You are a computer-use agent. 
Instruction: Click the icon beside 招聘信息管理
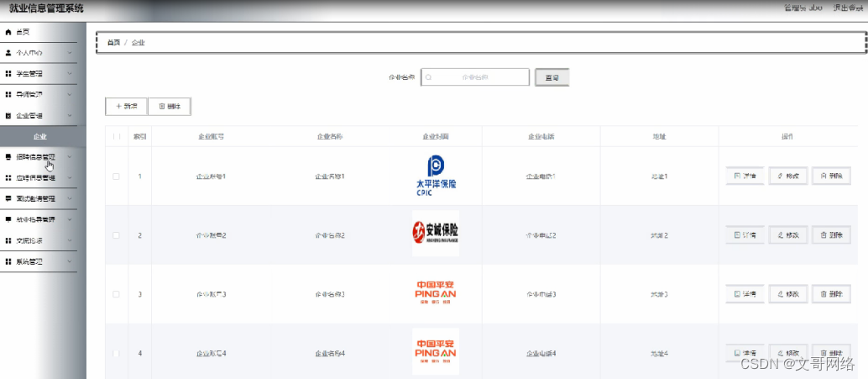click(8, 157)
